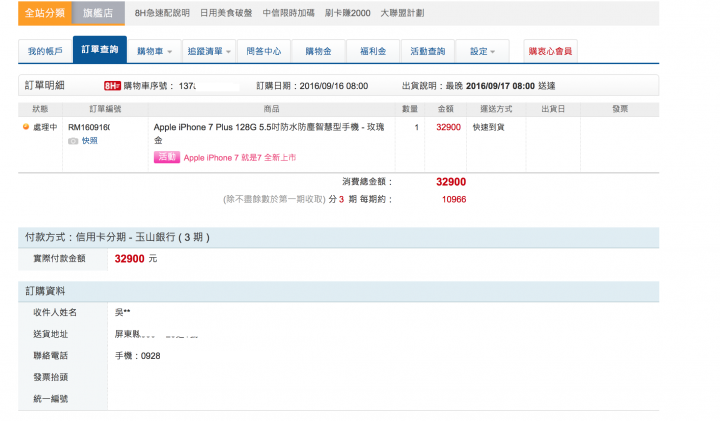Screen dimensions: 720x421
Task: Click the 狀態 column header
Action: (x=40, y=109)
